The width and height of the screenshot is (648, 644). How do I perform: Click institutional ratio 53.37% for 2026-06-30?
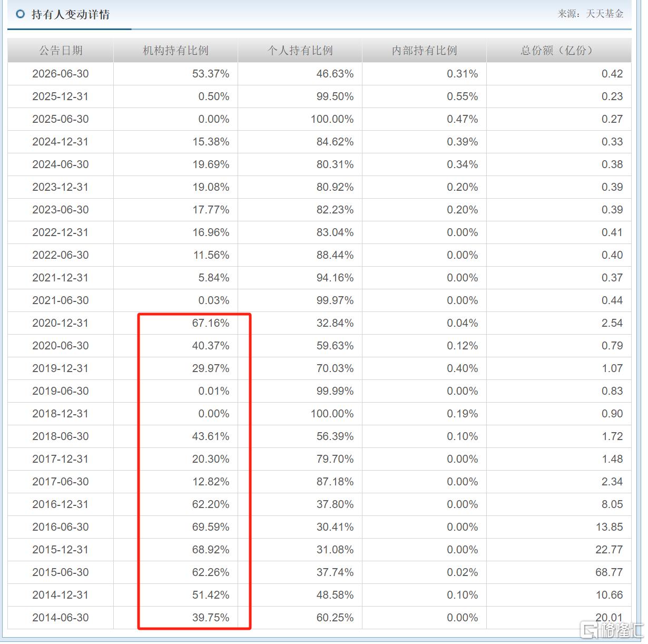[211, 74]
